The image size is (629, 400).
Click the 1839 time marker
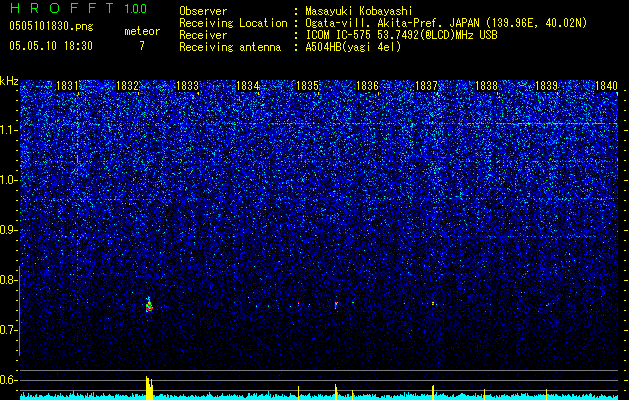tap(546, 85)
